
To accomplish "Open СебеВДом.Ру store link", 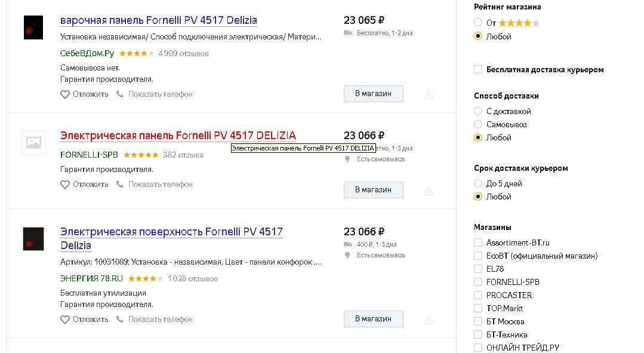I will click(x=87, y=53).
